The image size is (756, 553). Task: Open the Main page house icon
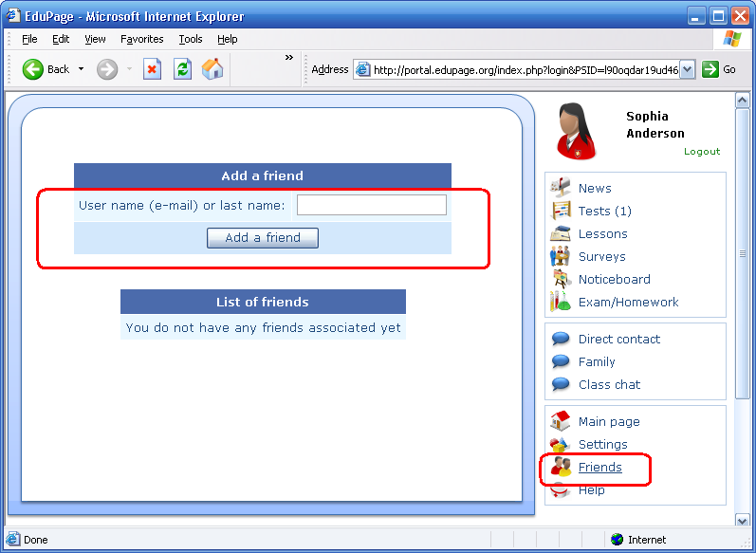(561, 421)
